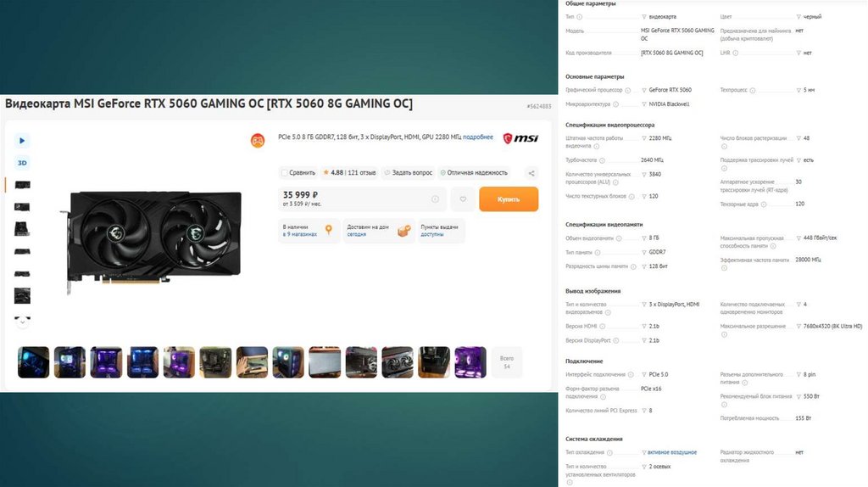This screenshot has width=868, height=487.
Task: Click the store location pin icon
Action: (329, 229)
